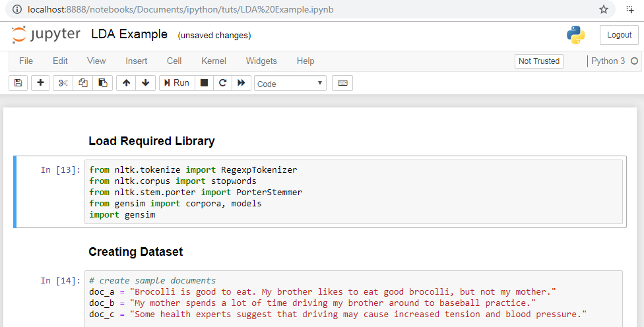Open the Widgets menu

[261, 61]
